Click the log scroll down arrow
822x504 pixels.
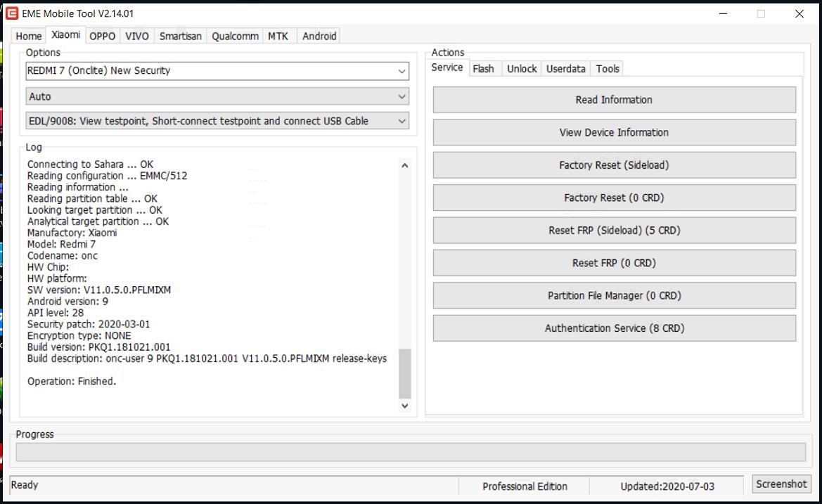point(405,406)
